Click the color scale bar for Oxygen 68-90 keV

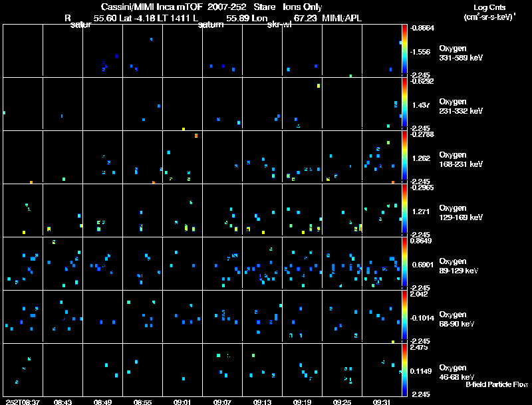pos(404,317)
